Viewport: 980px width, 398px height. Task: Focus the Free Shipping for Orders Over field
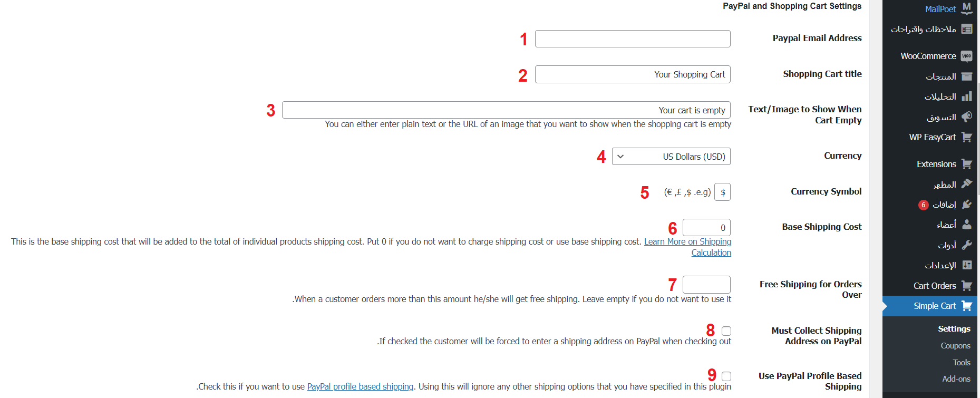click(706, 285)
